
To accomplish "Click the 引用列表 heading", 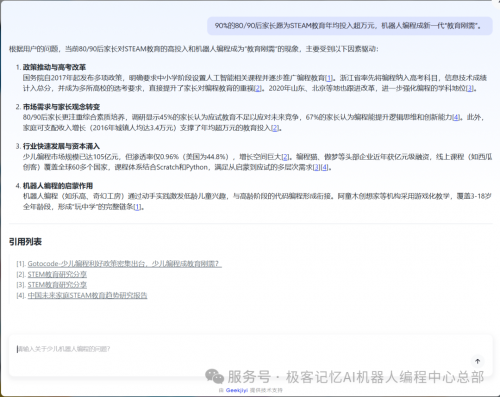I will pos(25,242).
